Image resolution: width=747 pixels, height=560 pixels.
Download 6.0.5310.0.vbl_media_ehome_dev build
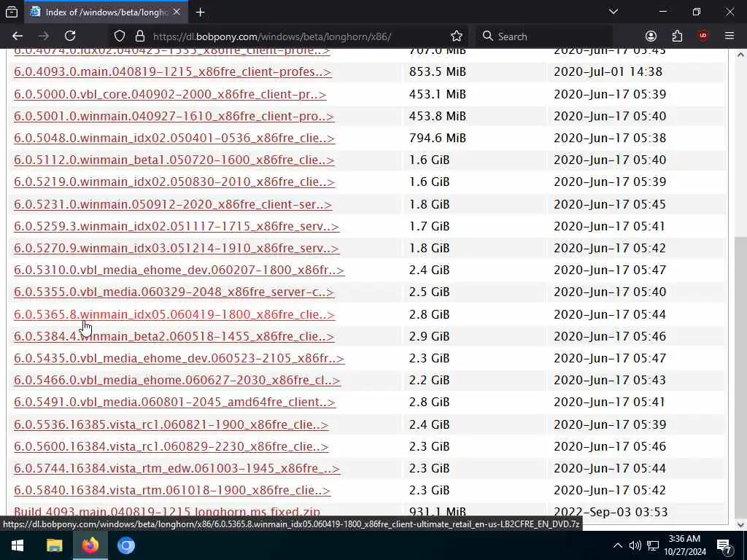[179, 270]
